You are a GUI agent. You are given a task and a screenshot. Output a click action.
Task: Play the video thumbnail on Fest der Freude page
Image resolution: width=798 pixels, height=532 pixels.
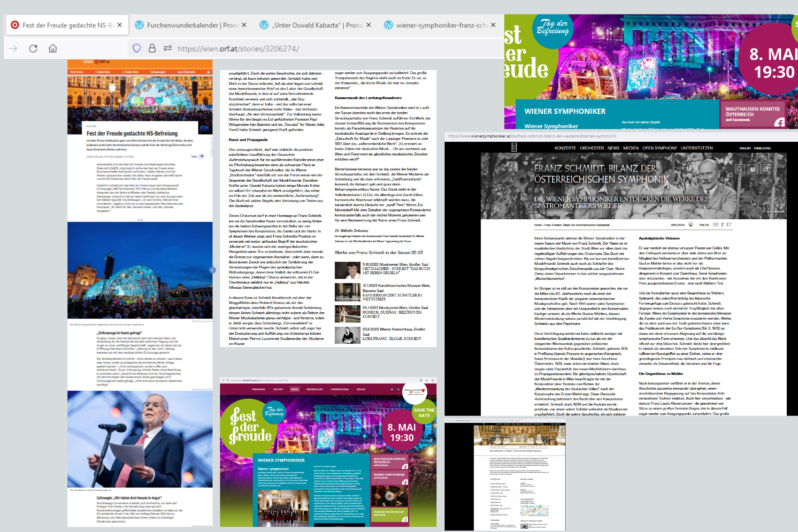pos(389,496)
